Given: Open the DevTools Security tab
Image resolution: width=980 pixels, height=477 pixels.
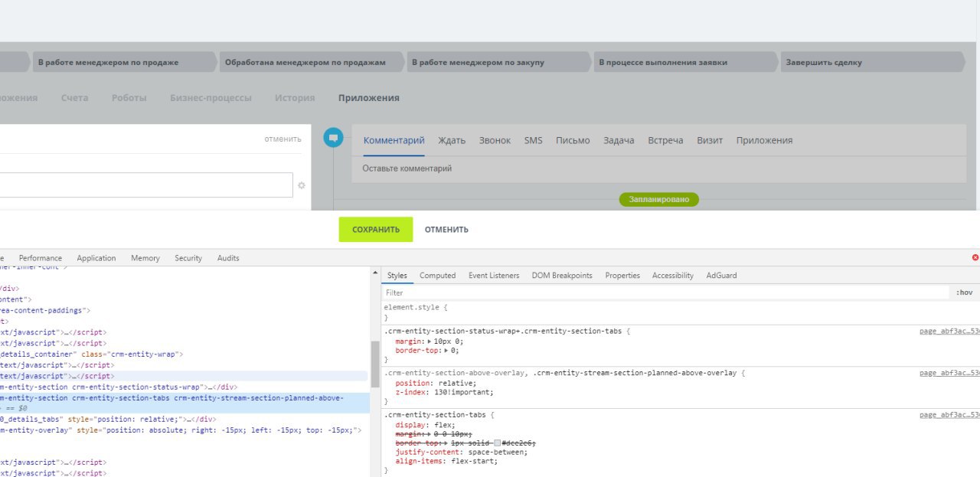Looking at the screenshot, I should pos(188,258).
